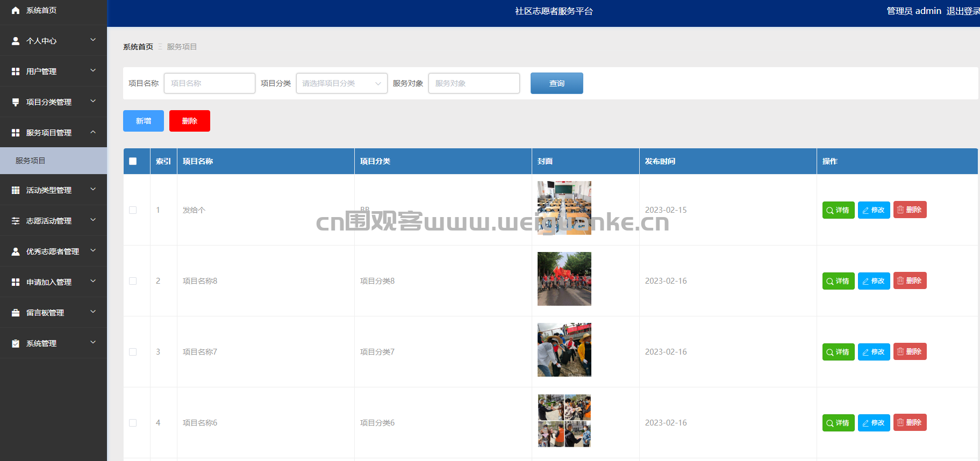Image resolution: width=980 pixels, height=461 pixels.
Task: Check the checkbox for row 项目名称8
Action: (133, 281)
